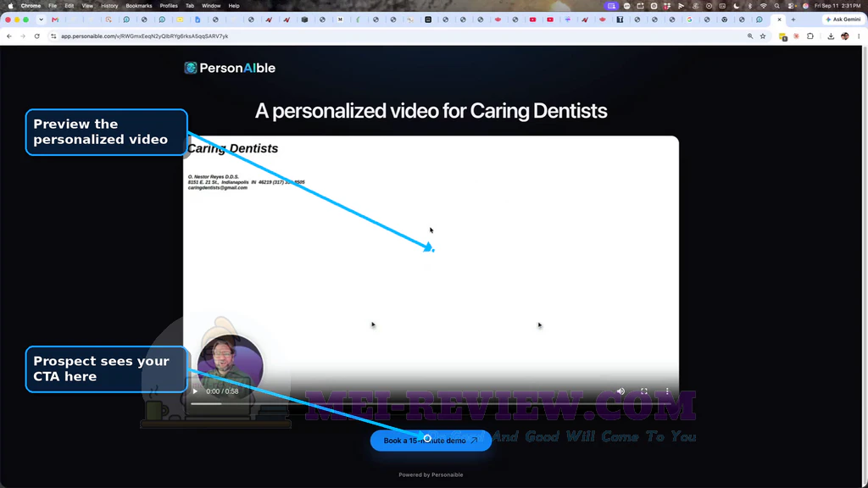
Task: Bookmark this page with the star icon
Action: [x=763, y=36]
